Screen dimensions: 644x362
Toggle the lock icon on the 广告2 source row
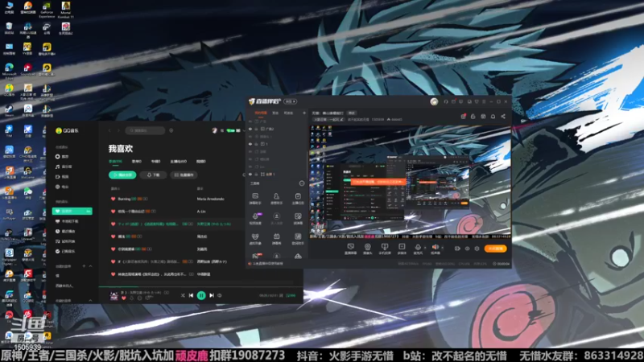click(x=256, y=129)
